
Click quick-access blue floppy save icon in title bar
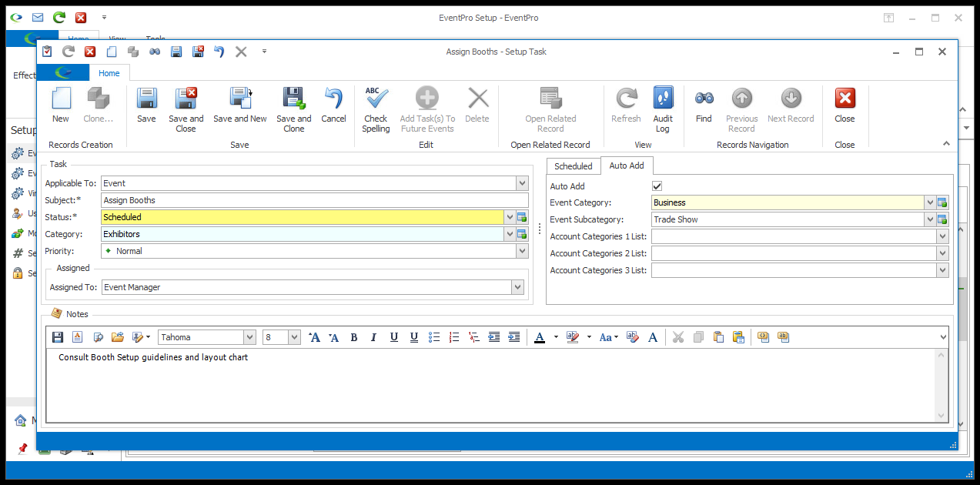(176, 52)
